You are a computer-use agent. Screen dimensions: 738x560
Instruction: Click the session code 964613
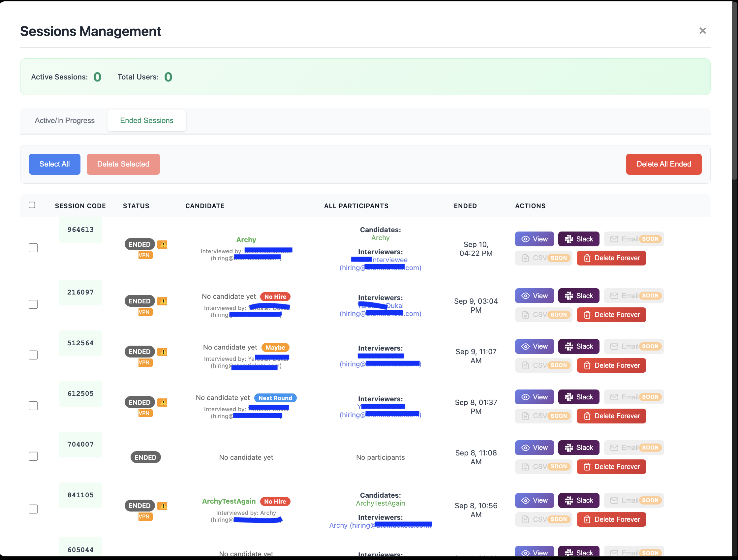[80, 230]
